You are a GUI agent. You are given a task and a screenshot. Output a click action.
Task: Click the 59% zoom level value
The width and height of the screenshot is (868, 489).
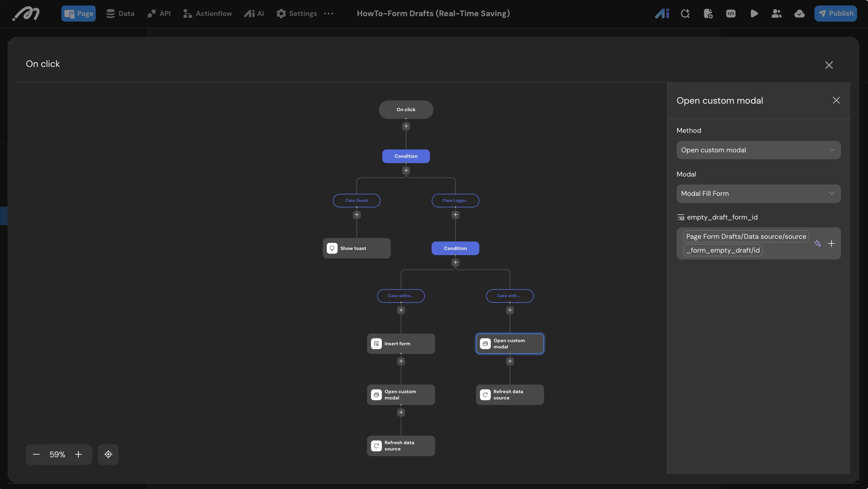(x=57, y=454)
